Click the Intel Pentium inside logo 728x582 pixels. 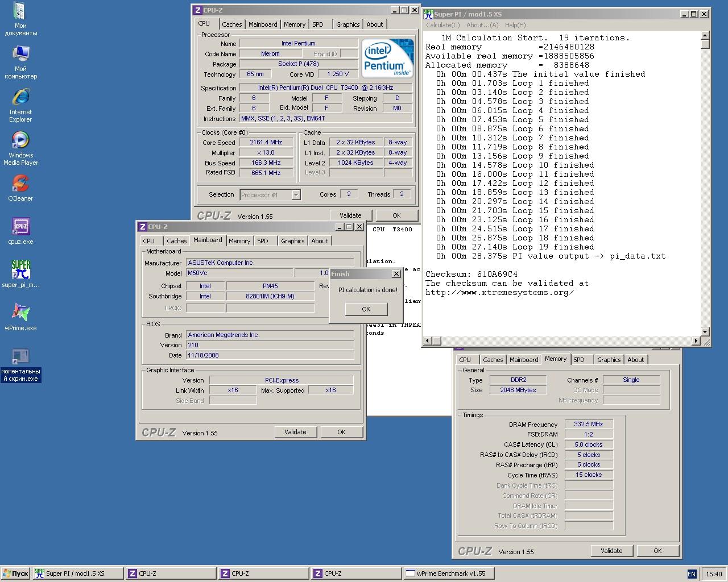(x=387, y=59)
